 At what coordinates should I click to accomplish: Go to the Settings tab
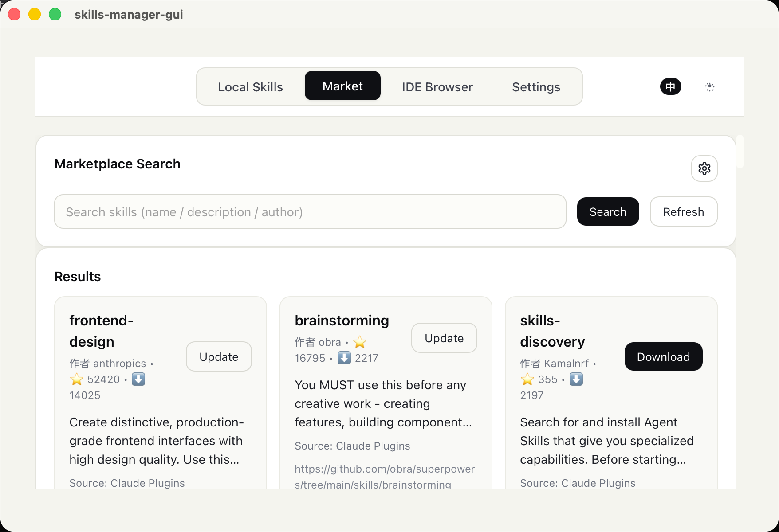pyautogui.click(x=536, y=86)
